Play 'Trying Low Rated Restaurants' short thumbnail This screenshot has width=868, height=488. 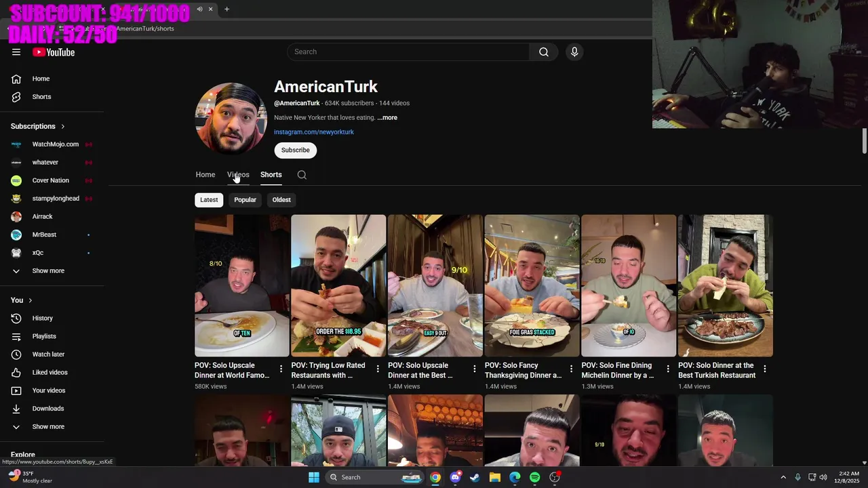pos(338,286)
